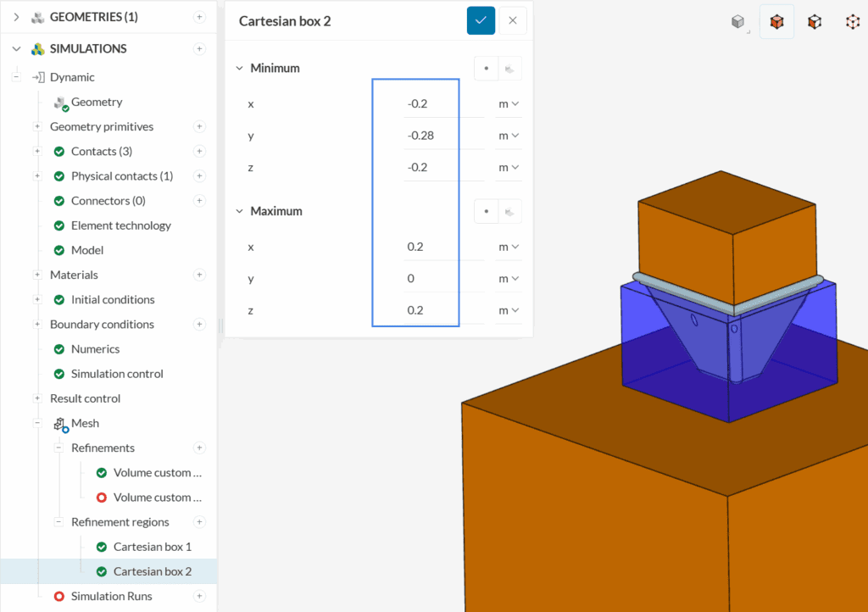
Task: Select the single-shaded-face cube view icon
Action: tap(814, 21)
